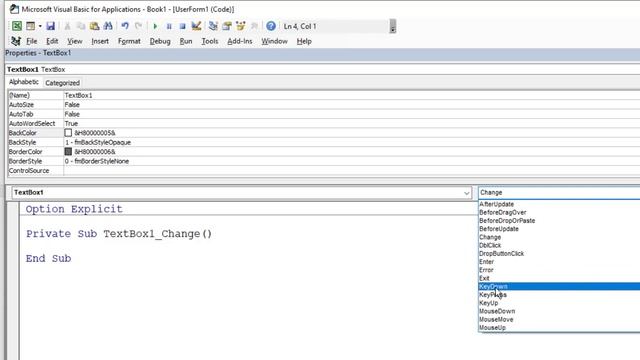Image resolution: width=640 pixels, height=360 pixels.
Task: Choose MouseDown from the event list
Action: (x=559, y=311)
